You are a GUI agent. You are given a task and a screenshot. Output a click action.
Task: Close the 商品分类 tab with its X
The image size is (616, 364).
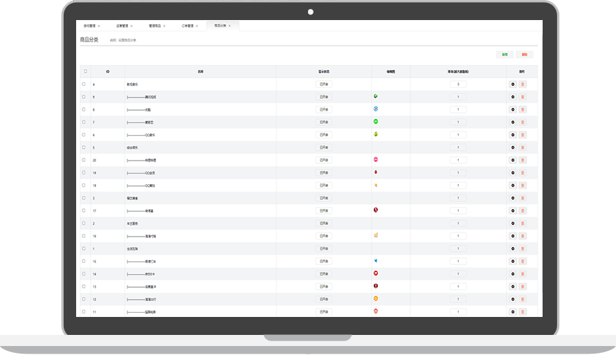230,26
